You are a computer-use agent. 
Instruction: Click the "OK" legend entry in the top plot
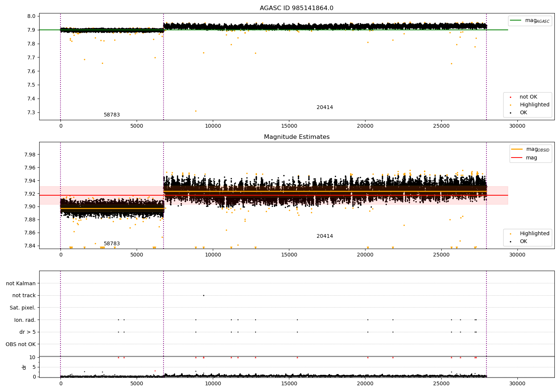pyautogui.click(x=523, y=113)
